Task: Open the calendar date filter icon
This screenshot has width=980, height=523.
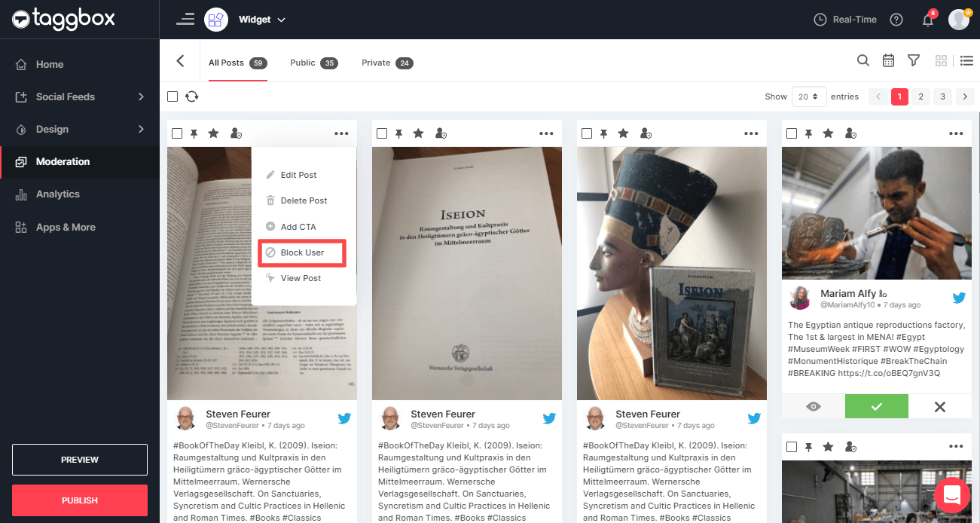Action: (x=888, y=61)
